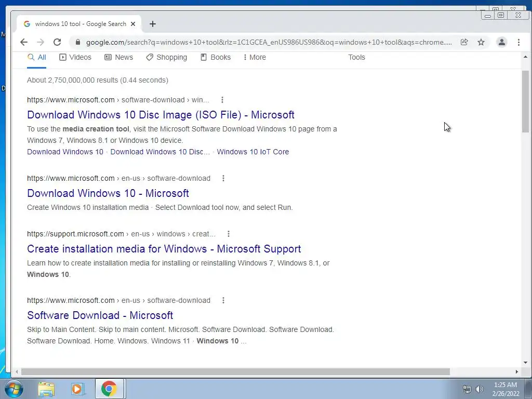Open options for Software Download result
This screenshot has height=399, width=532.
(x=223, y=300)
